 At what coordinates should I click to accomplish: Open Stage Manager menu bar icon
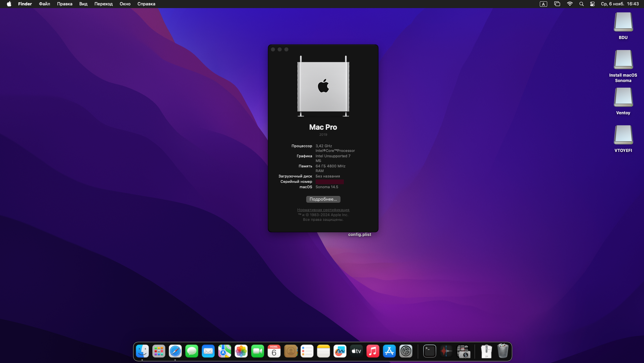click(557, 4)
